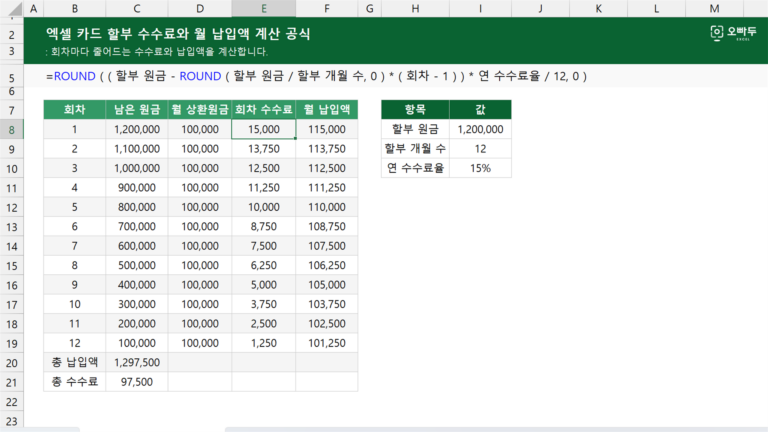Viewport: 768px width, 432px height.
Task: Select the cell with 1,100,000
Action: coord(137,149)
